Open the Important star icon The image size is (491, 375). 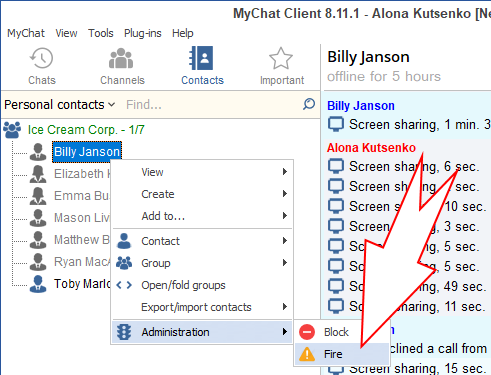(281, 58)
